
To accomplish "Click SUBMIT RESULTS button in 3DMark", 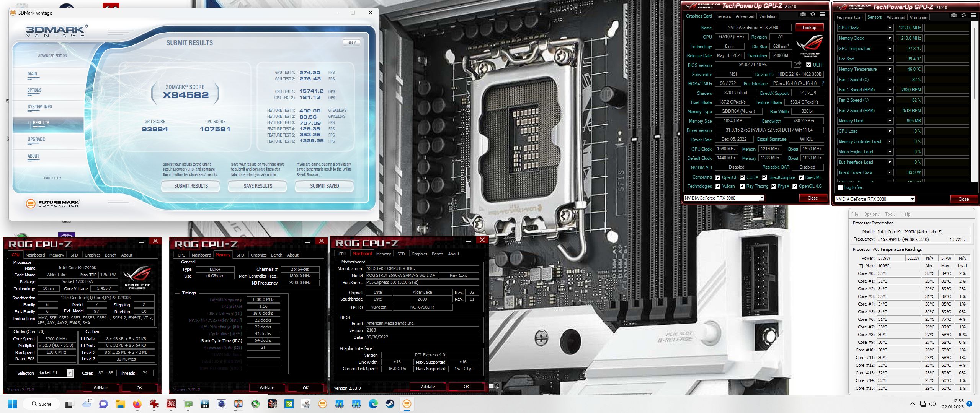I will click(191, 186).
